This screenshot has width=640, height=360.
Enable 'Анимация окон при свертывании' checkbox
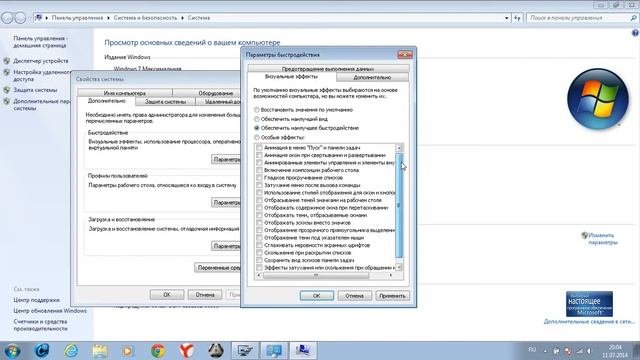(x=259, y=155)
